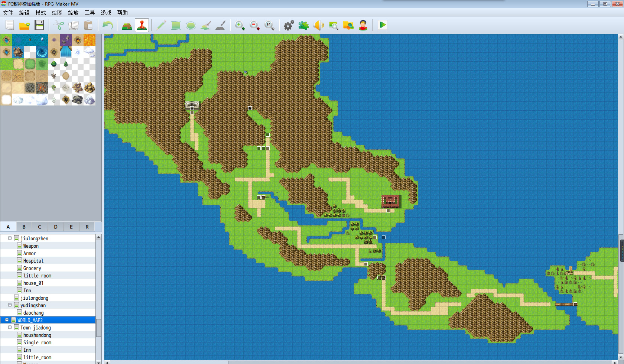Open the 工具 menu
This screenshot has height=364, width=624.
click(x=90, y=13)
